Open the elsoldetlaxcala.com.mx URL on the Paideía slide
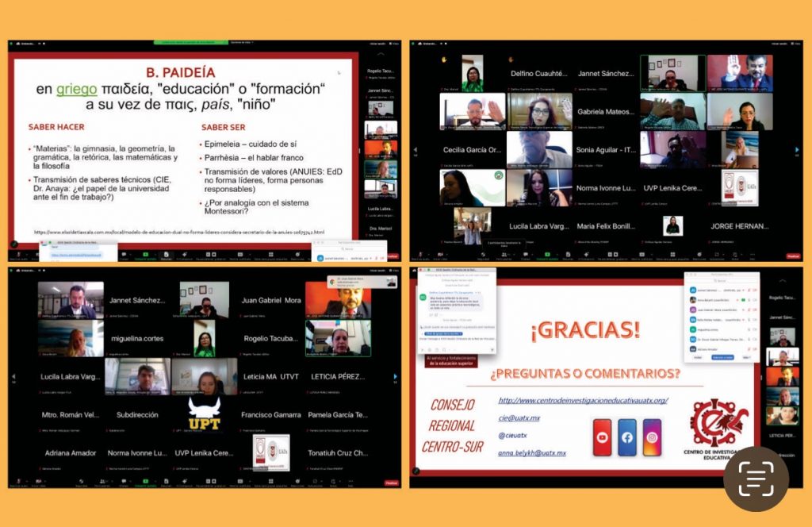 [x=179, y=232]
